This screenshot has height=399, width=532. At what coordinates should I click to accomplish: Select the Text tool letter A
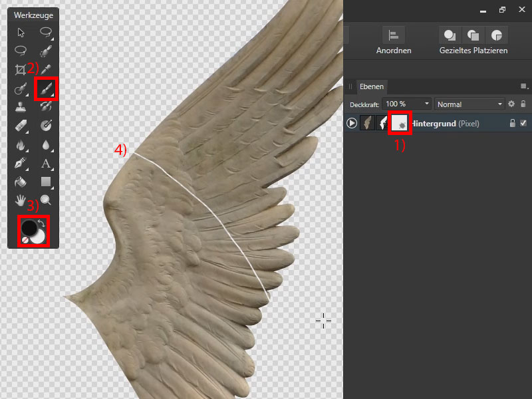point(46,164)
